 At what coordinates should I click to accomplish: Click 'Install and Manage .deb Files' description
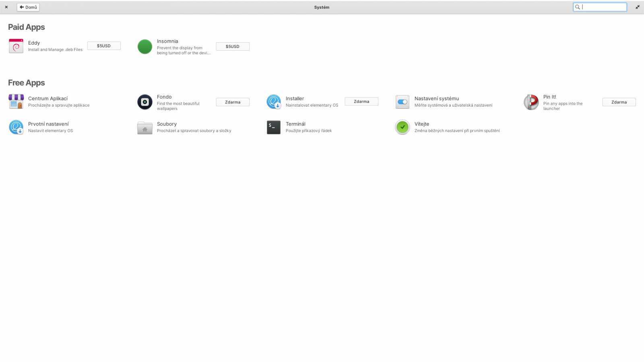point(55,49)
